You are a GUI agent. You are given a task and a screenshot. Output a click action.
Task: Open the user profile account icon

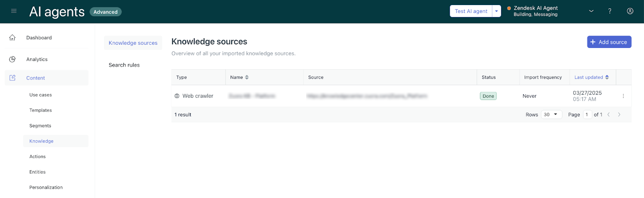click(630, 11)
